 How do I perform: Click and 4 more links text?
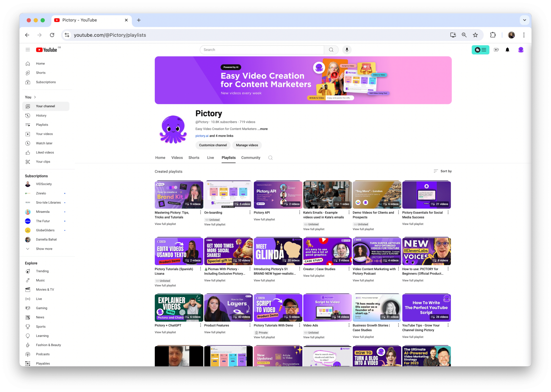pyautogui.click(x=221, y=136)
